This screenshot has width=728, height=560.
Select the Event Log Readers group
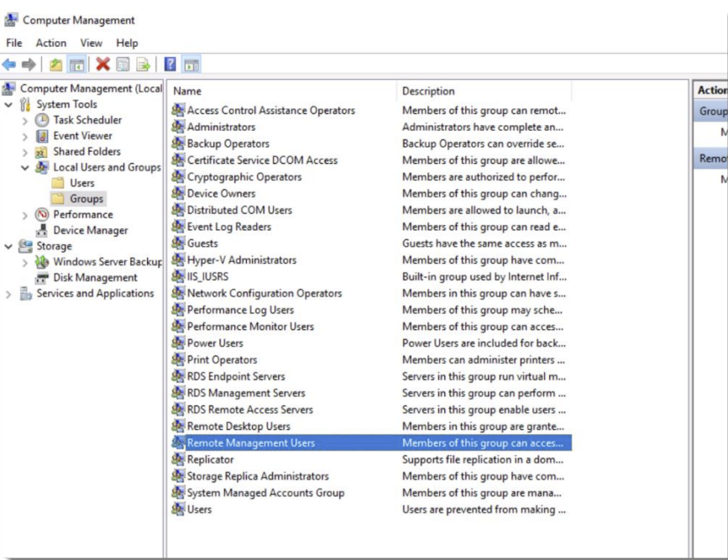point(229,227)
